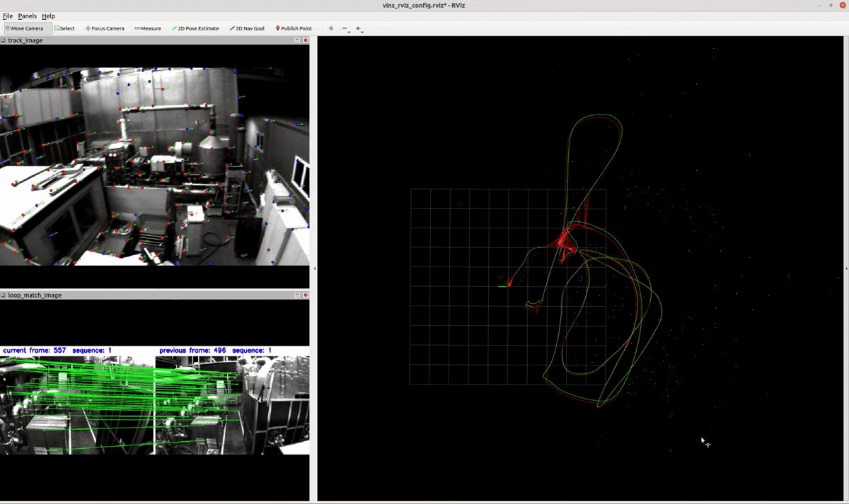Viewport: 849px width, 504px height.
Task: Click the plus add-tool icon
Action: tap(331, 28)
